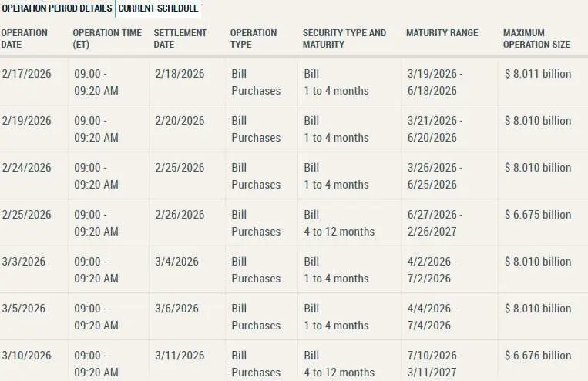Image resolution: width=588 pixels, height=381 pixels.
Task: Click the Settlement Date column header
Action: tap(180, 38)
